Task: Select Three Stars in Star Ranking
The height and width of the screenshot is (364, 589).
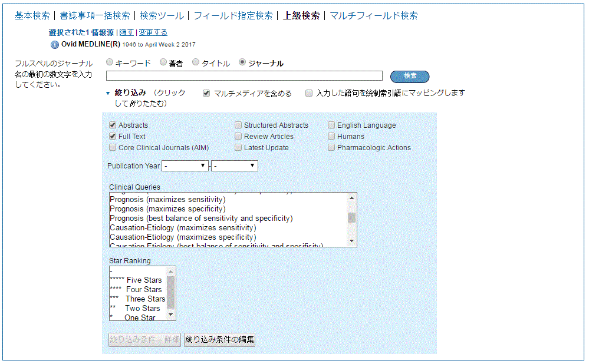Action: coord(138,299)
